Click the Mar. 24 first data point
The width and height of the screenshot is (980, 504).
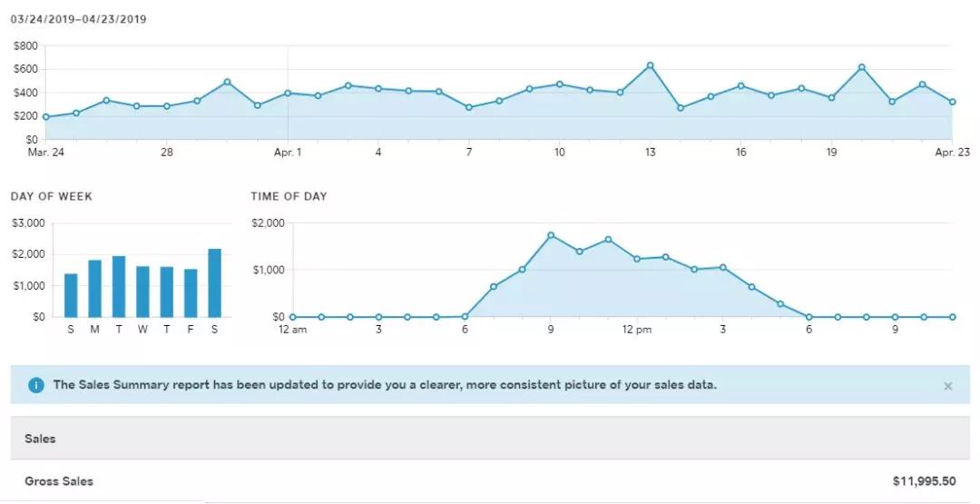[x=46, y=117]
